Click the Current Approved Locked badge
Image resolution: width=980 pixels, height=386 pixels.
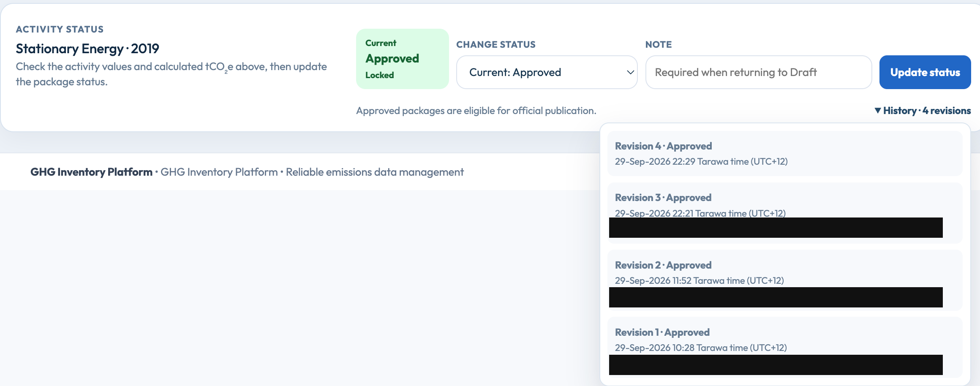point(402,59)
